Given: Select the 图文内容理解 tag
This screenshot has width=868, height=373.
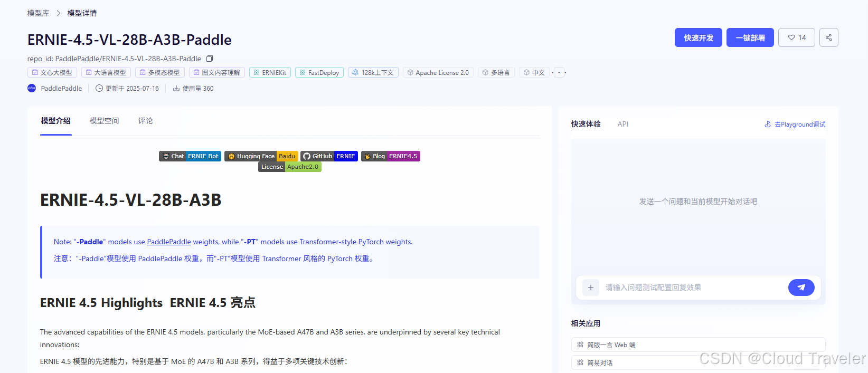Looking at the screenshot, I should coord(217,72).
